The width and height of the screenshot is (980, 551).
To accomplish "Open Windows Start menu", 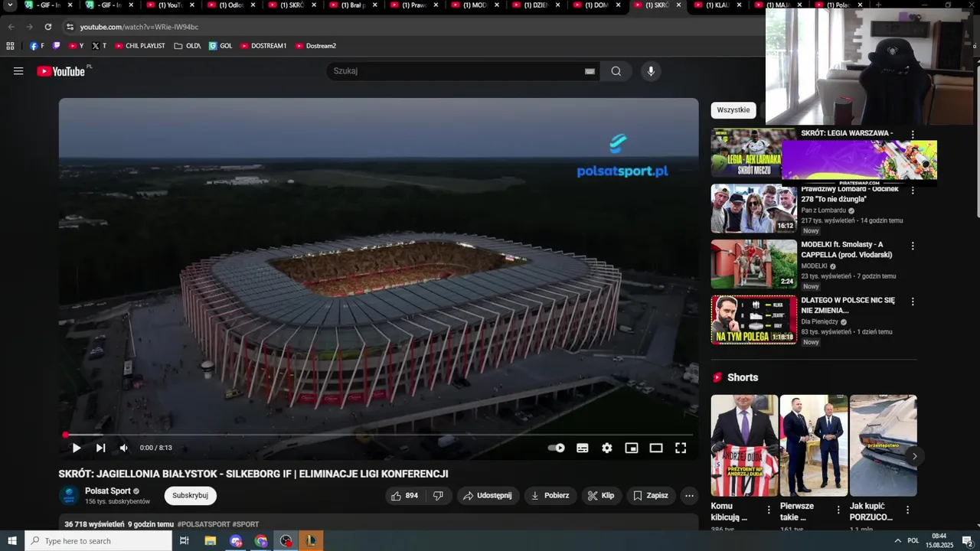I will tap(12, 541).
